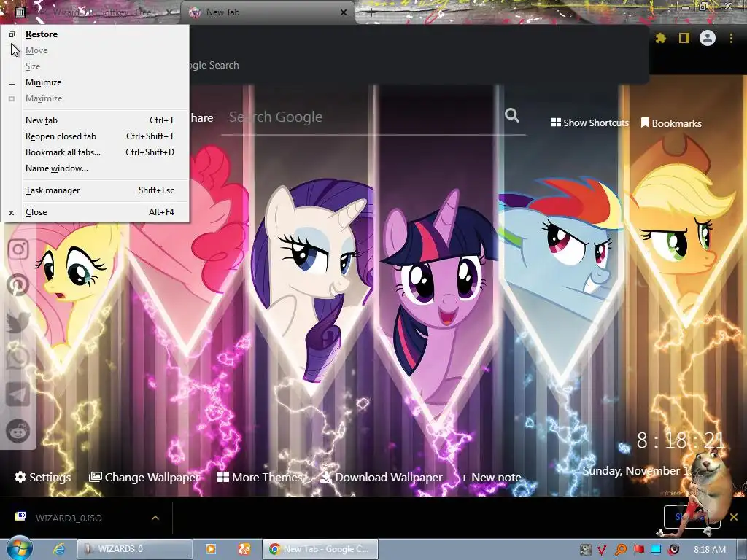The image size is (747, 560).
Task: Open Pinterest sidebar icon
Action: pyautogui.click(x=18, y=285)
